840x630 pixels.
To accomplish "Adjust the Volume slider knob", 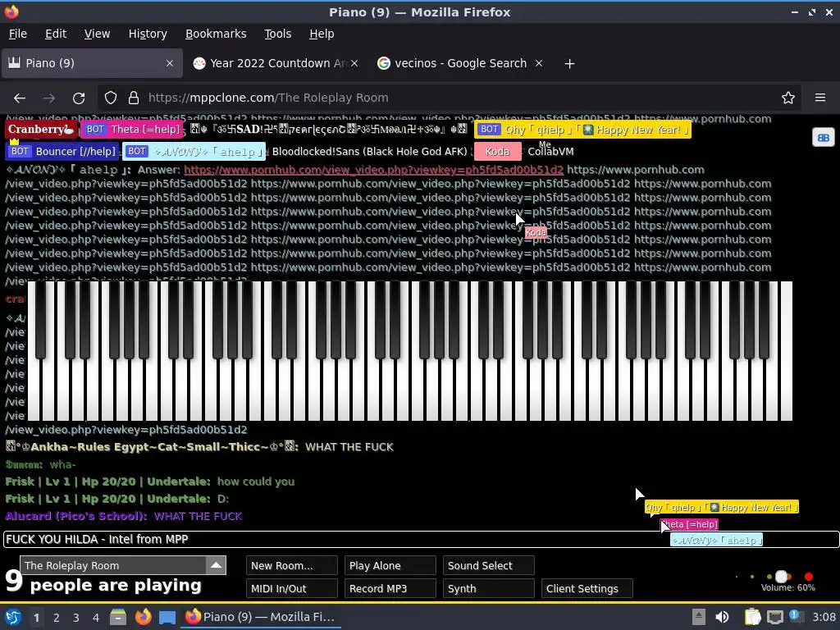I will point(782,577).
